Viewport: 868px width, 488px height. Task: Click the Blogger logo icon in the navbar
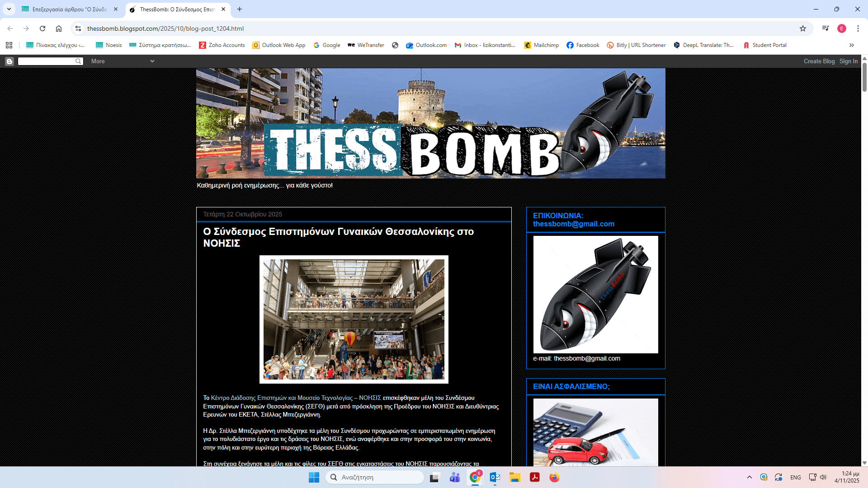click(x=9, y=61)
